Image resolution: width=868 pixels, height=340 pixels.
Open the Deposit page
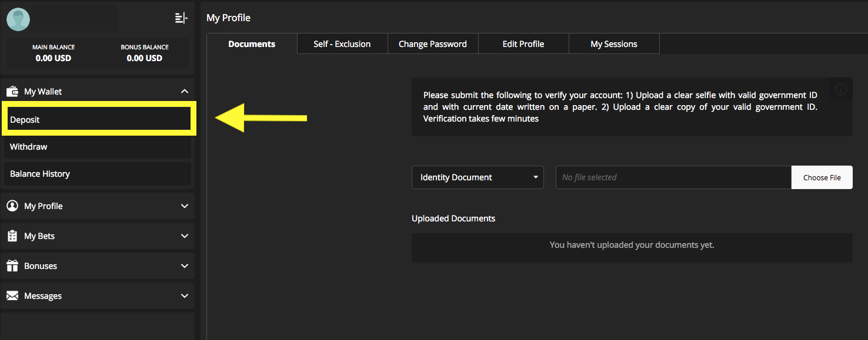click(x=98, y=119)
